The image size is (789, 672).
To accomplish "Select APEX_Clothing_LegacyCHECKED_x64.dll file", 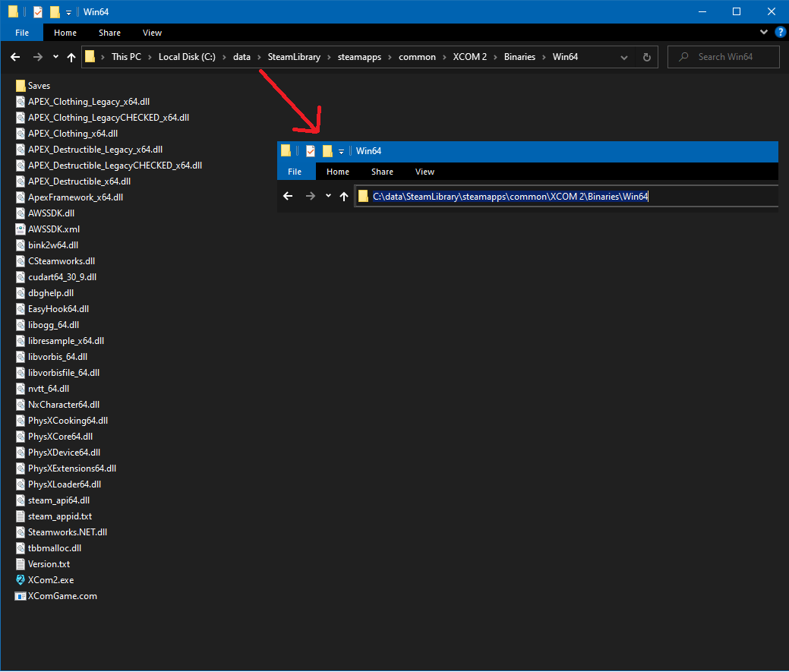I will [103, 118].
